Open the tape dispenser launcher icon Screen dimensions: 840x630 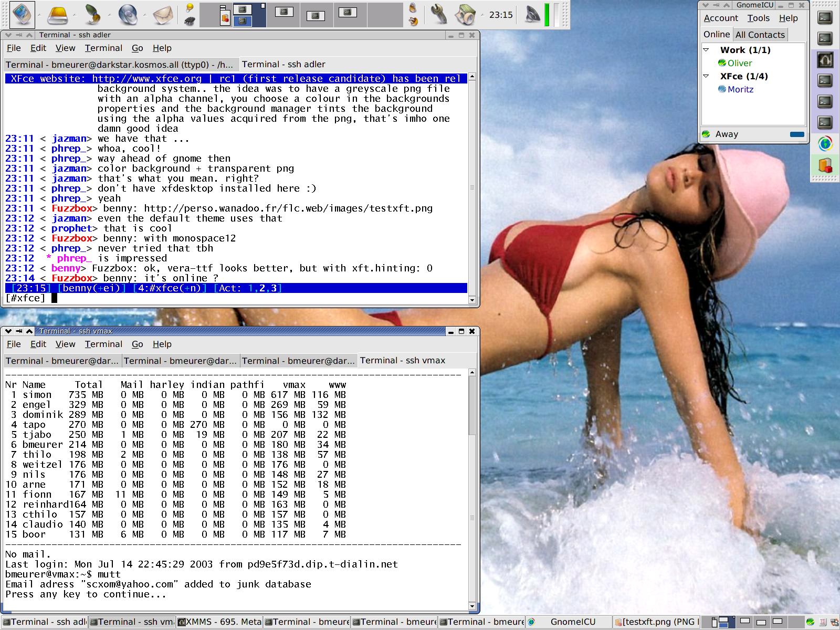465,15
